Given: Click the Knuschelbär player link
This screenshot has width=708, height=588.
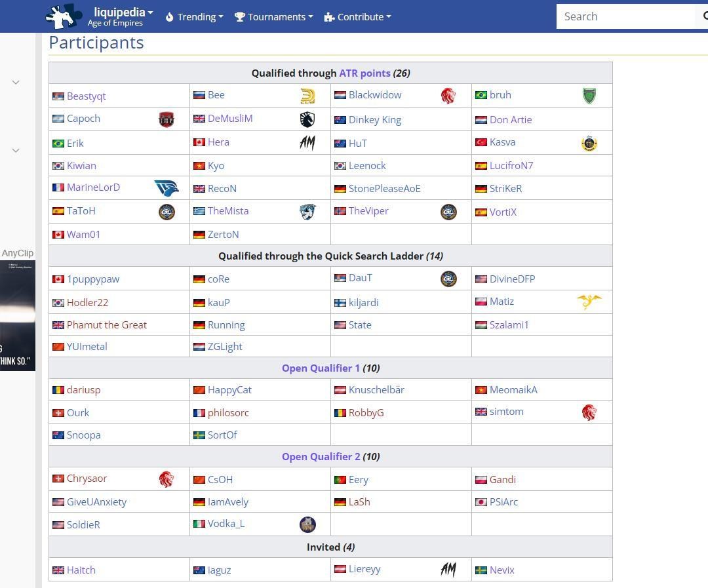Looking at the screenshot, I should [376, 390].
